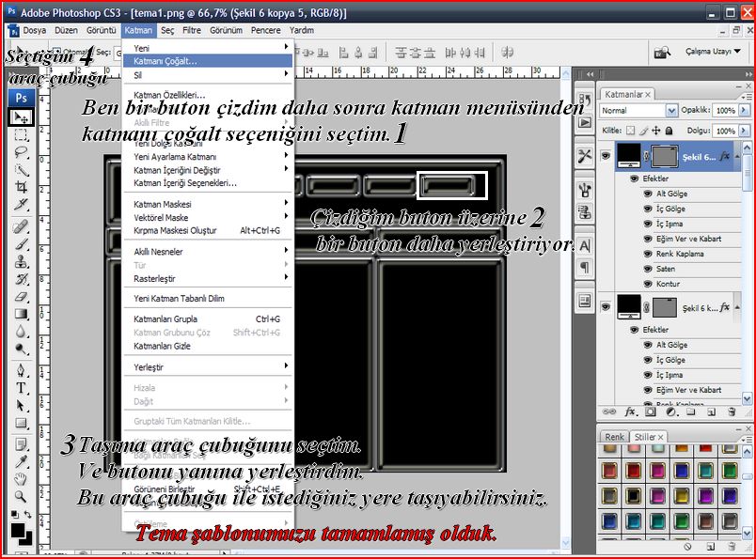Select the Lasso tool
The image size is (756, 559).
[21, 152]
